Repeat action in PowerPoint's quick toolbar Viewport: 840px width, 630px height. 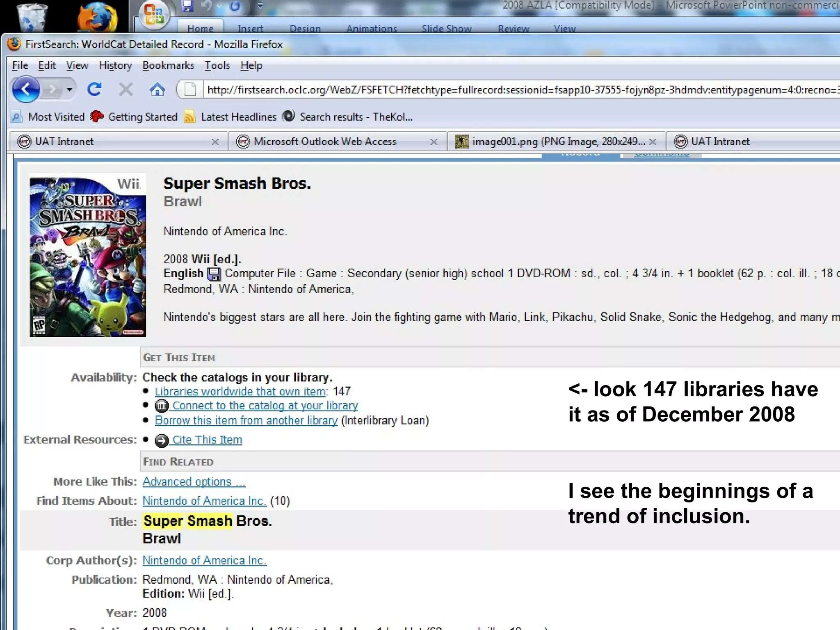[x=235, y=6]
